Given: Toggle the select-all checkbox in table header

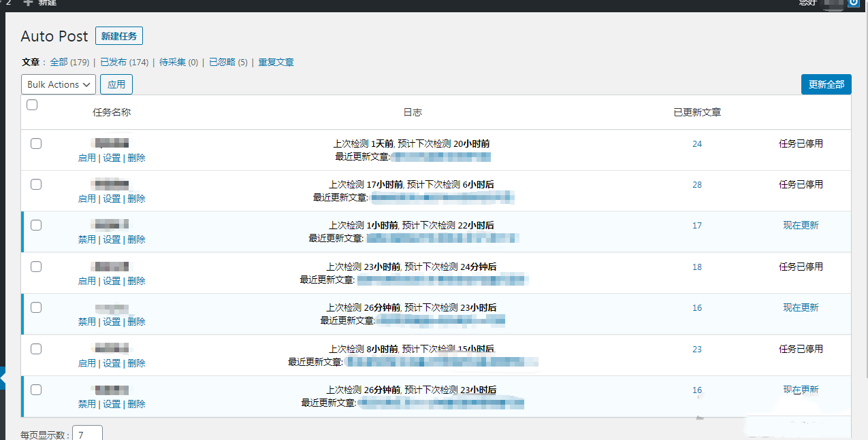Looking at the screenshot, I should tap(32, 105).
